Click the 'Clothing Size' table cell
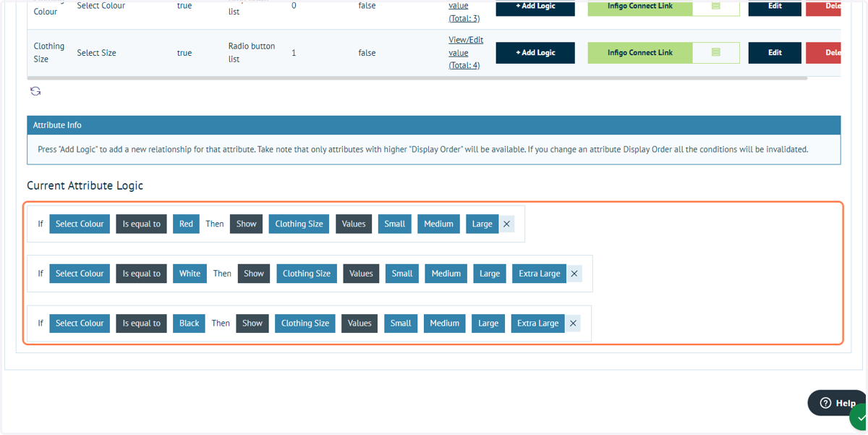Viewport: 868px width, 435px height. [49, 52]
